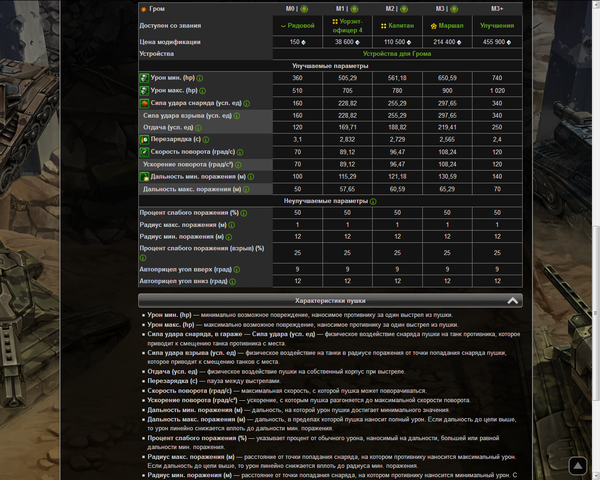
Task: Click info icon beside Отдача in table
Action: (x=198, y=127)
